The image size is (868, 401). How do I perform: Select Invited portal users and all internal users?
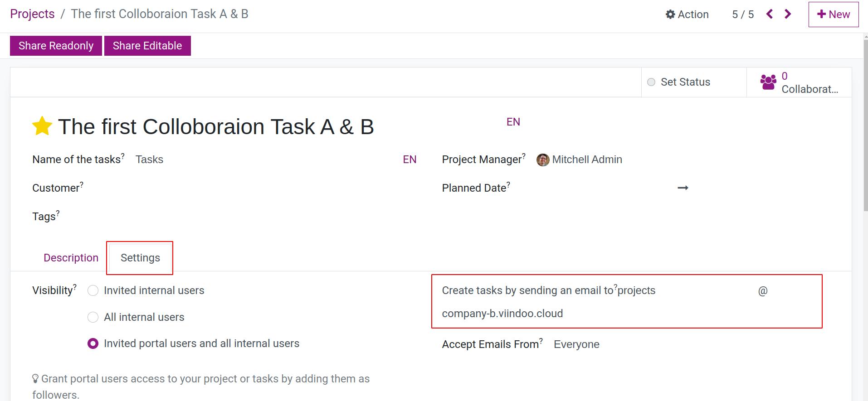pyautogui.click(x=93, y=343)
